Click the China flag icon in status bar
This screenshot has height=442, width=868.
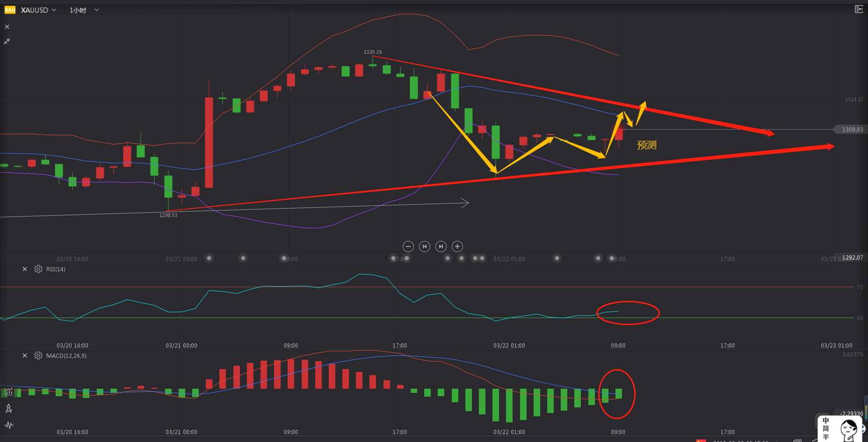coord(701,441)
